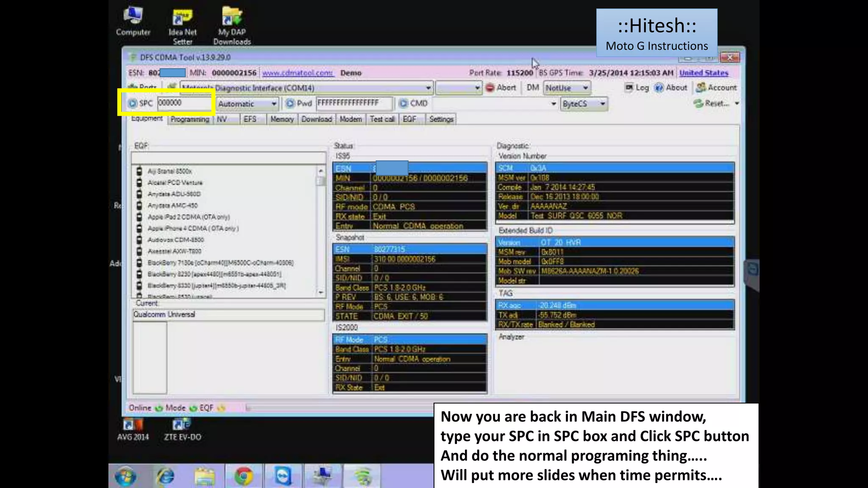868x488 pixels.
Task: Select the IS95 RF mode row
Action: pyautogui.click(x=410, y=207)
